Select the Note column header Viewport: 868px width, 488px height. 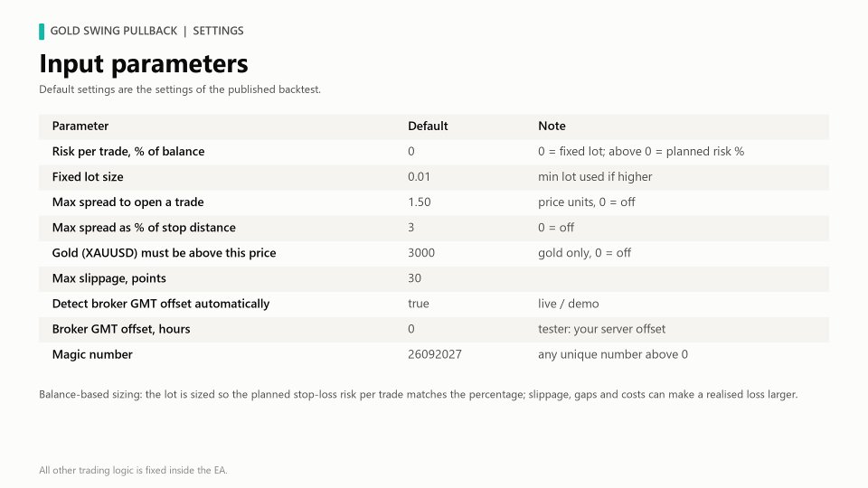point(552,127)
